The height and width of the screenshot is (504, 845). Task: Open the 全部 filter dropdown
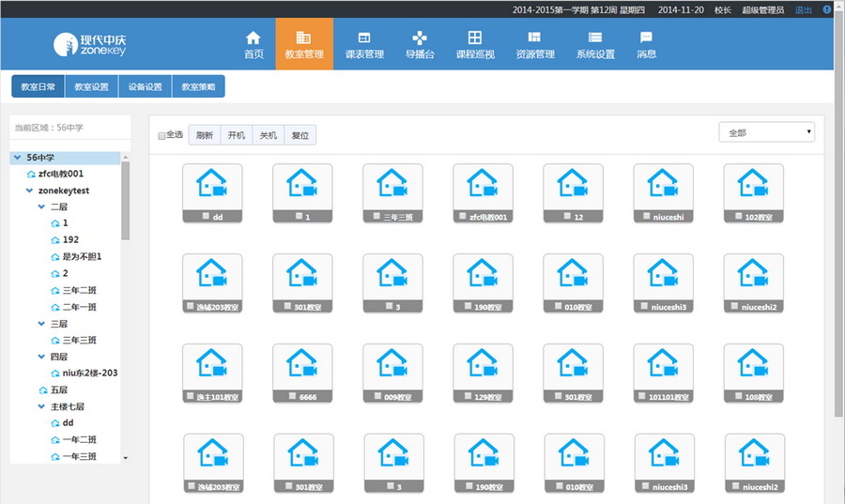766,133
